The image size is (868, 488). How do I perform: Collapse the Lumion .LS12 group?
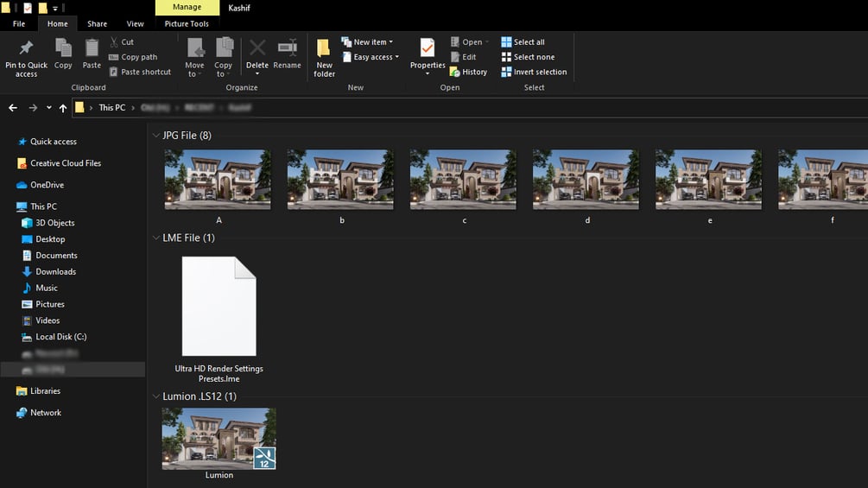point(156,396)
